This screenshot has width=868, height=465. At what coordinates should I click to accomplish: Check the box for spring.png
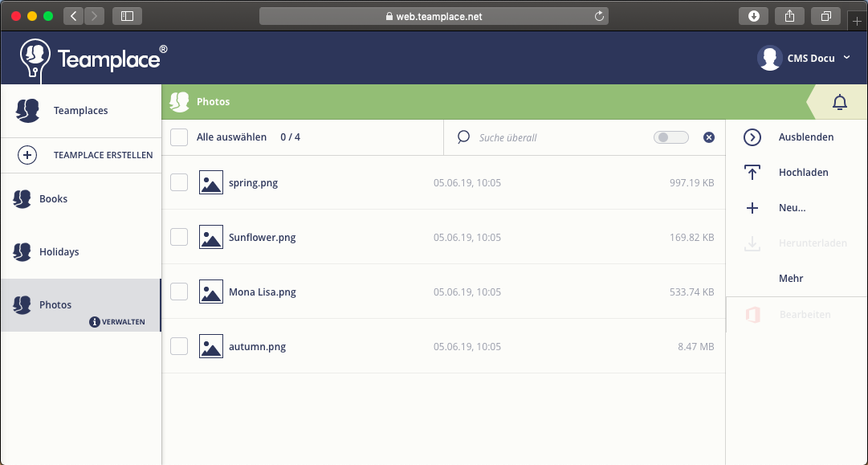point(179,182)
